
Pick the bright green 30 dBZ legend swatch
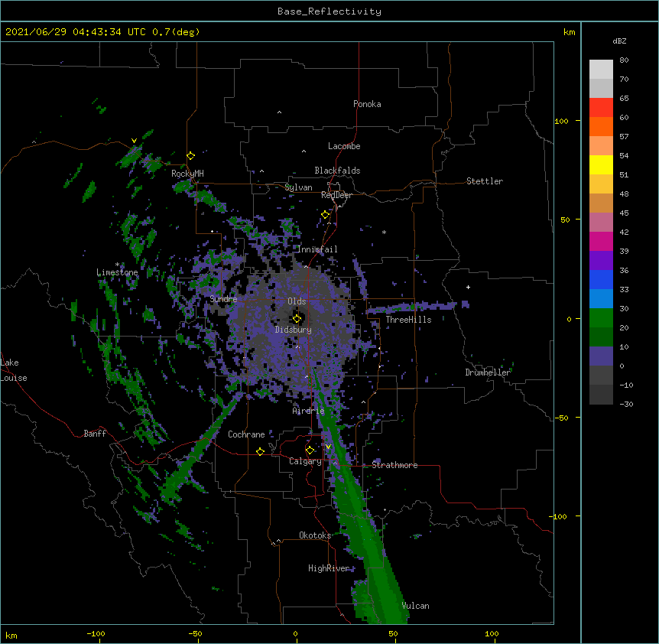click(601, 318)
